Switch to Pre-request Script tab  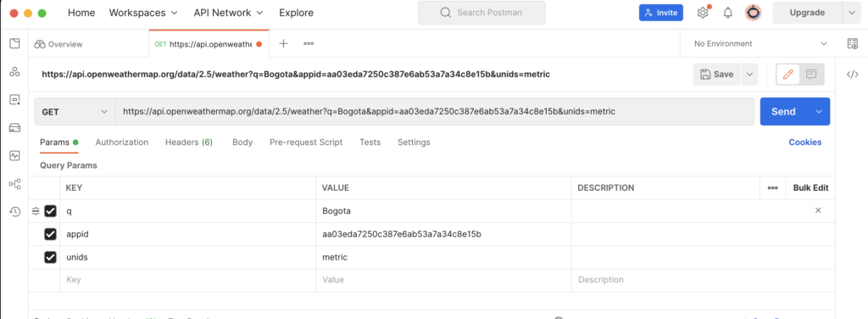[306, 143]
